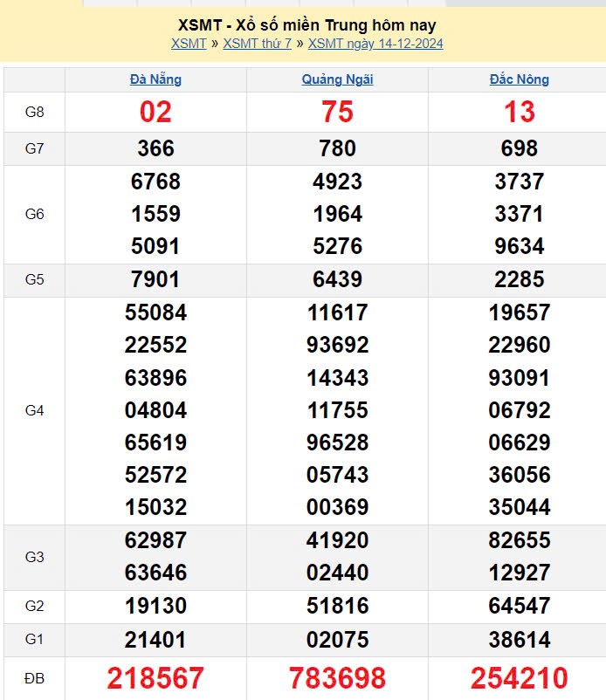Select the G5 result 2285
Viewport: 606px width, 700px height.
(519, 280)
